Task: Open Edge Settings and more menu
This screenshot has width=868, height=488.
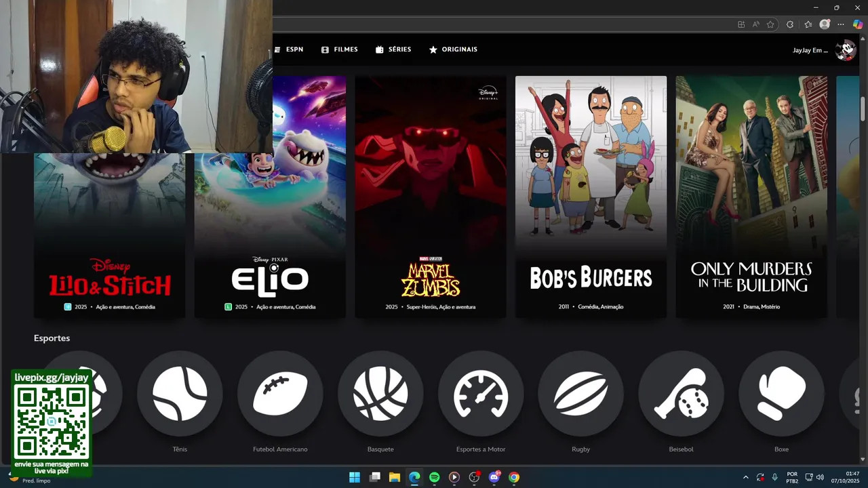Action: [841, 24]
